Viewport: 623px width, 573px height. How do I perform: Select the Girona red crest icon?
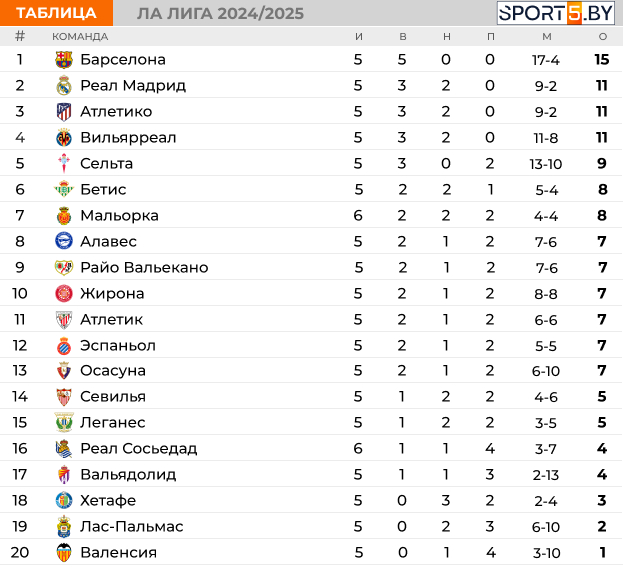(64, 294)
